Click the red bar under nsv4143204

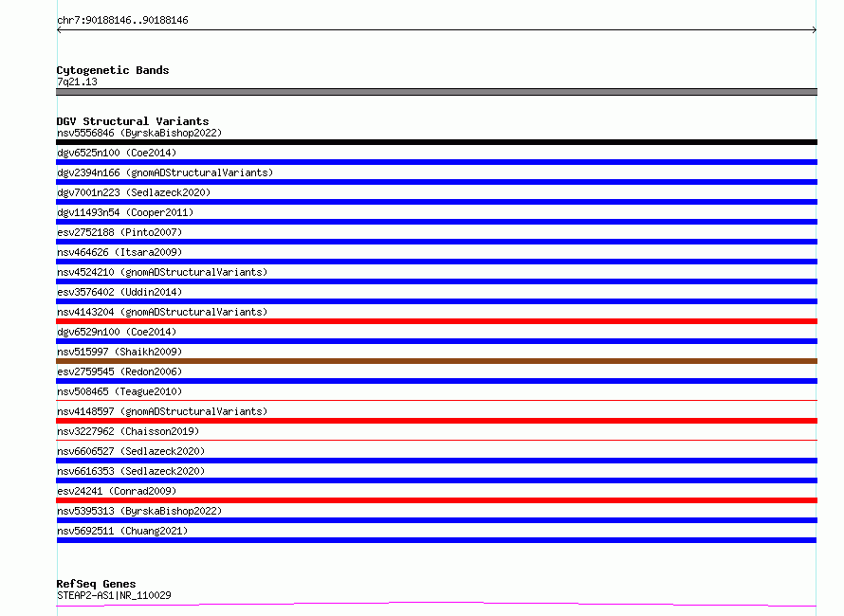436,321
